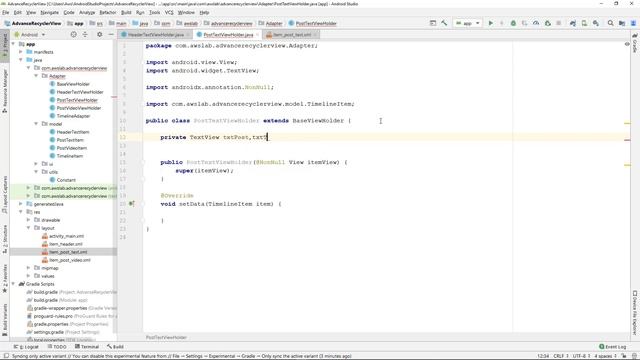Select TimelineAdapter in project tree

pyautogui.click(x=73, y=116)
